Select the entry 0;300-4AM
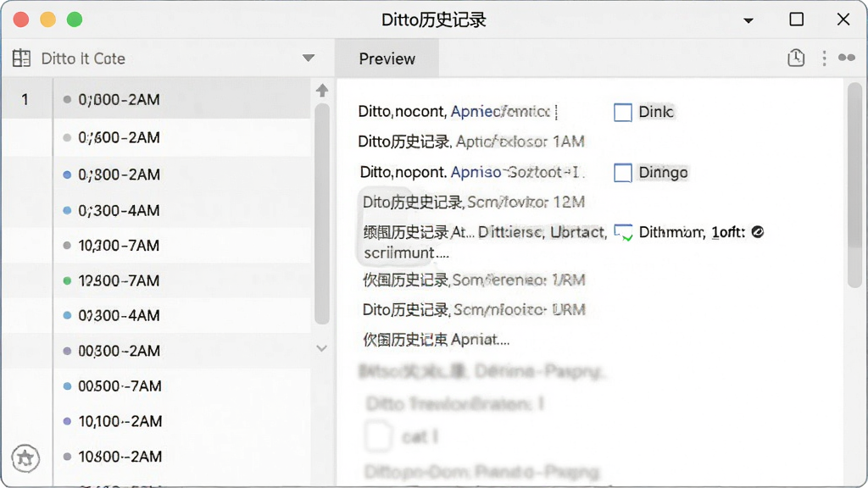The image size is (868, 488). click(x=181, y=210)
